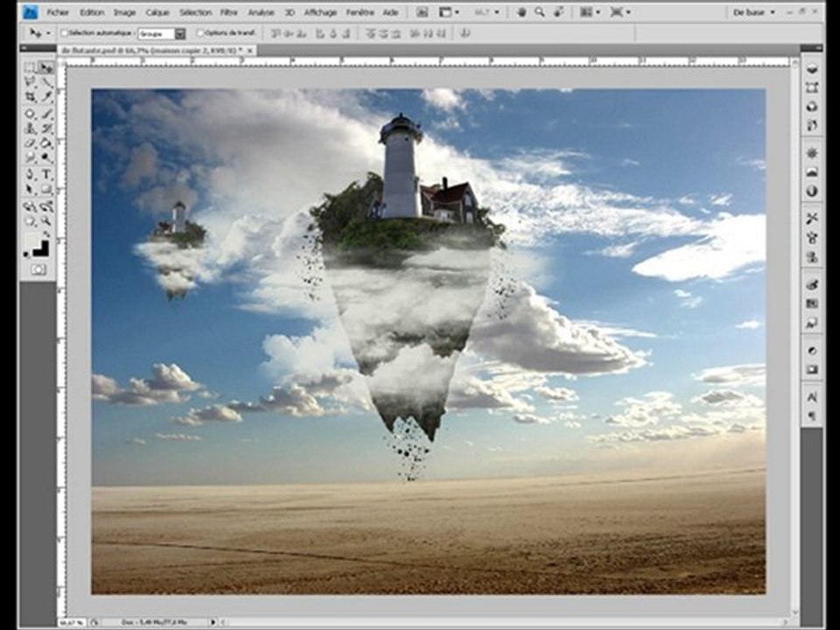
Task: Select the History Brush tool
Action: [46, 129]
